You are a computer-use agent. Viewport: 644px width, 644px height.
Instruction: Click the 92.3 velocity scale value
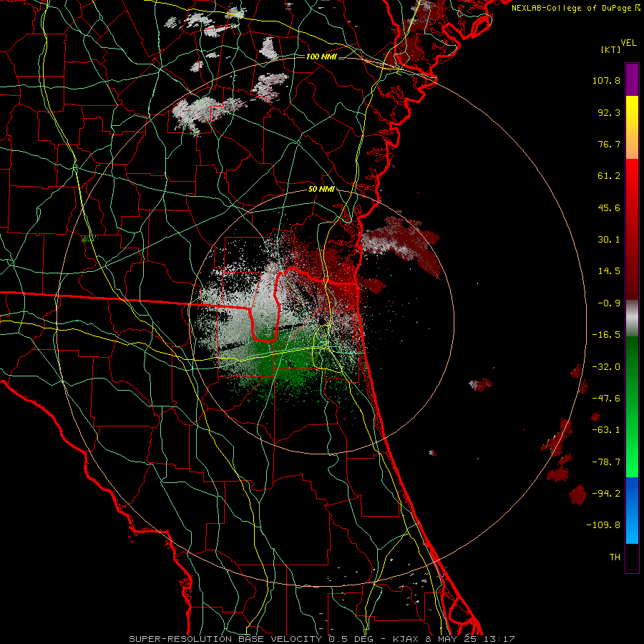[x=609, y=112]
